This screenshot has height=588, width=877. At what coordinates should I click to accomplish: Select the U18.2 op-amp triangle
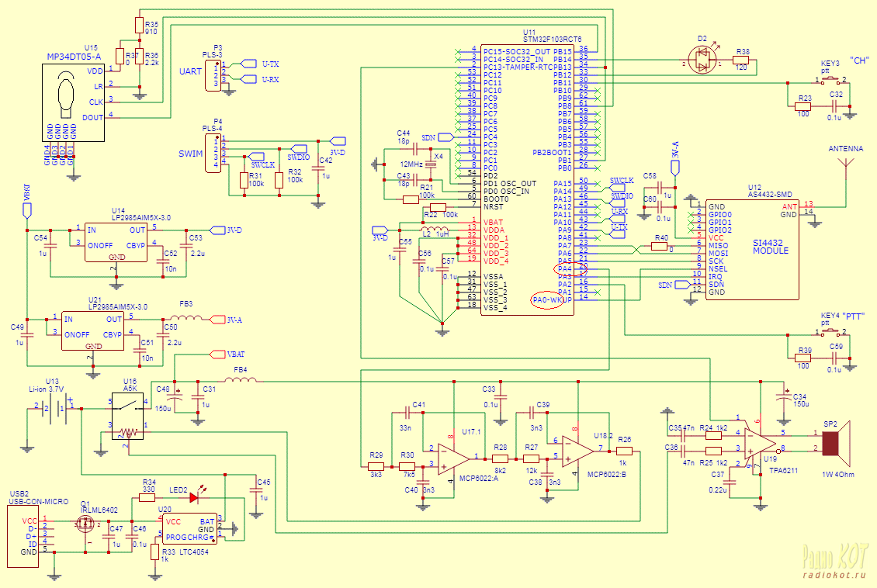coord(577,450)
